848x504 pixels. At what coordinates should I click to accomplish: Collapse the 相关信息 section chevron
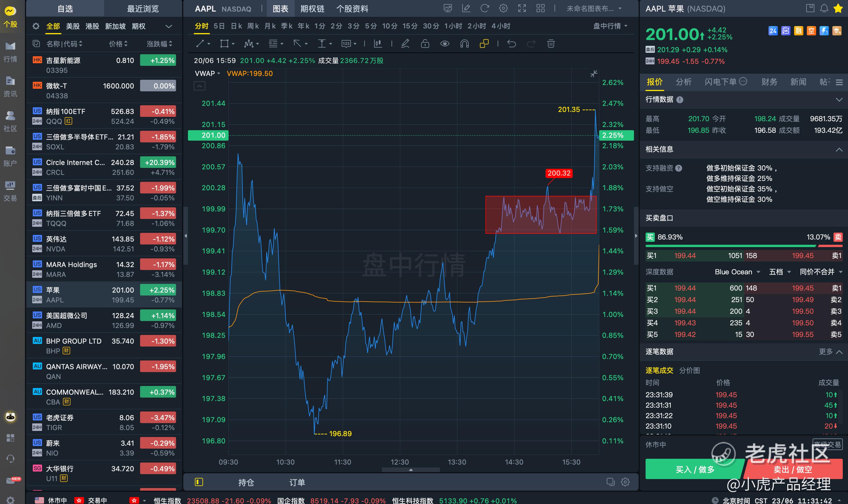point(839,149)
